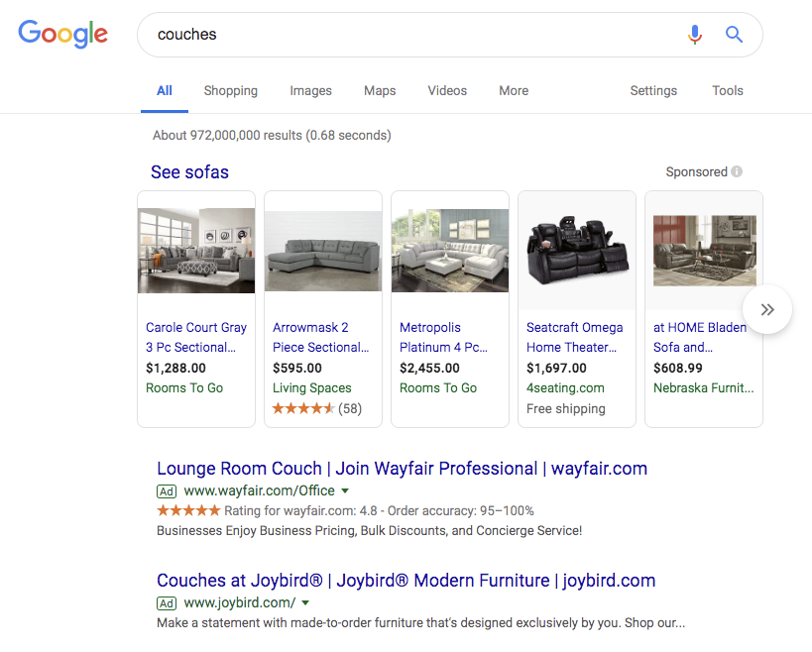Viewport: 812px width, 652px height.
Task: Open the Couches at Joybird ad link
Action: tap(406, 580)
